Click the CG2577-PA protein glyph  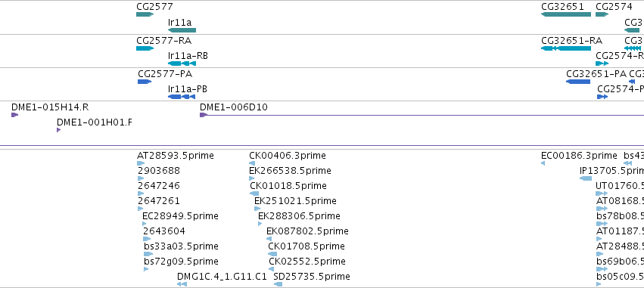145,82
